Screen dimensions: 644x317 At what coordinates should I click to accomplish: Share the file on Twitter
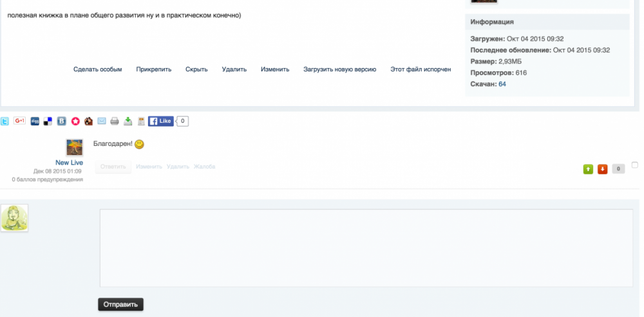(5, 121)
